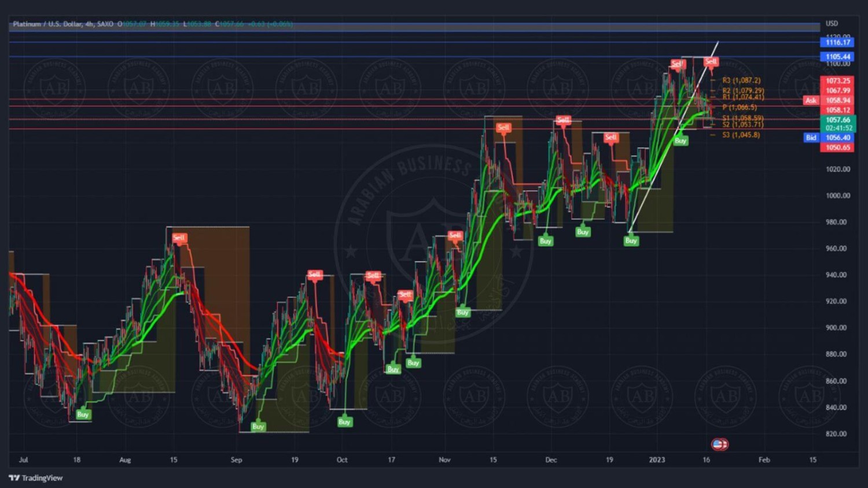The width and height of the screenshot is (868, 488).
Task: Click the 1073.25 red price label
Action: pos(837,81)
